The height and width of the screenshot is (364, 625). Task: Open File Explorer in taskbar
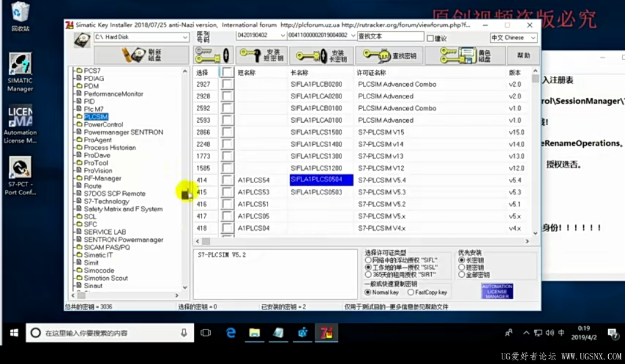(254, 333)
